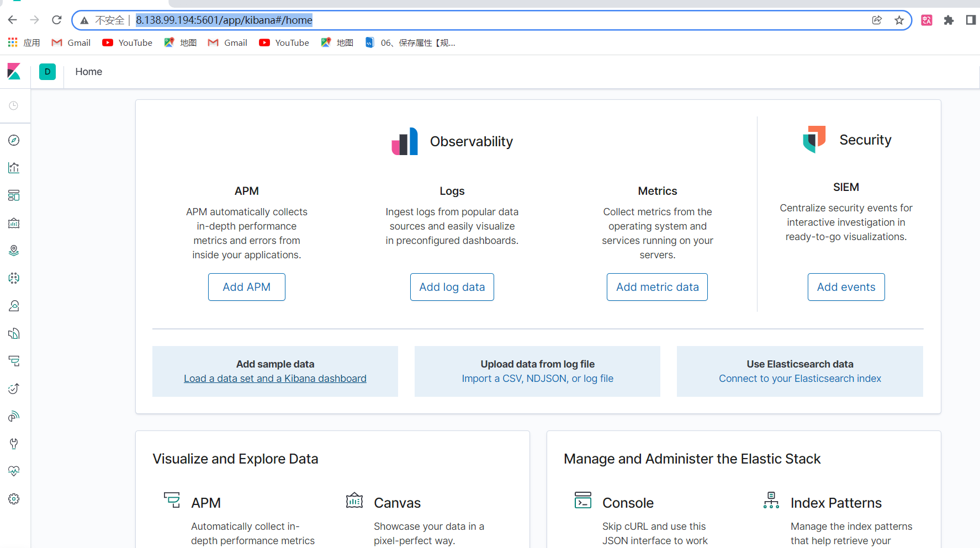Open Dev Tools wrench icon in sidebar
This screenshot has width=980, height=548.
14,444
